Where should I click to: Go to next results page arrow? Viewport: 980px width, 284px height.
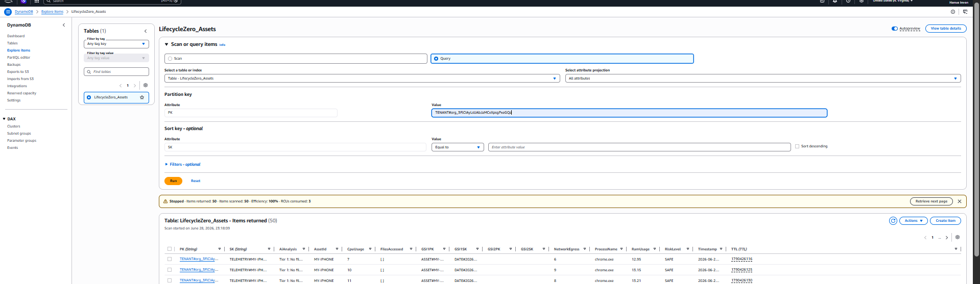click(947, 238)
